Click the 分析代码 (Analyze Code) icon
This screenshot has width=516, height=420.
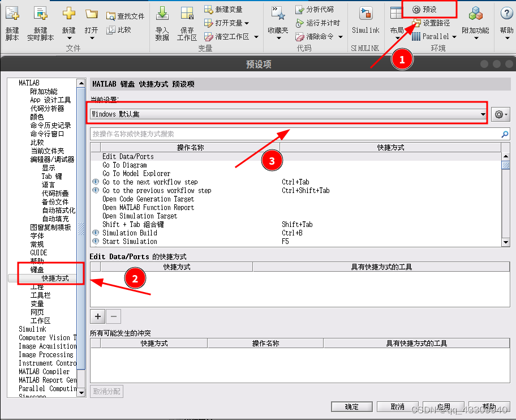point(300,10)
